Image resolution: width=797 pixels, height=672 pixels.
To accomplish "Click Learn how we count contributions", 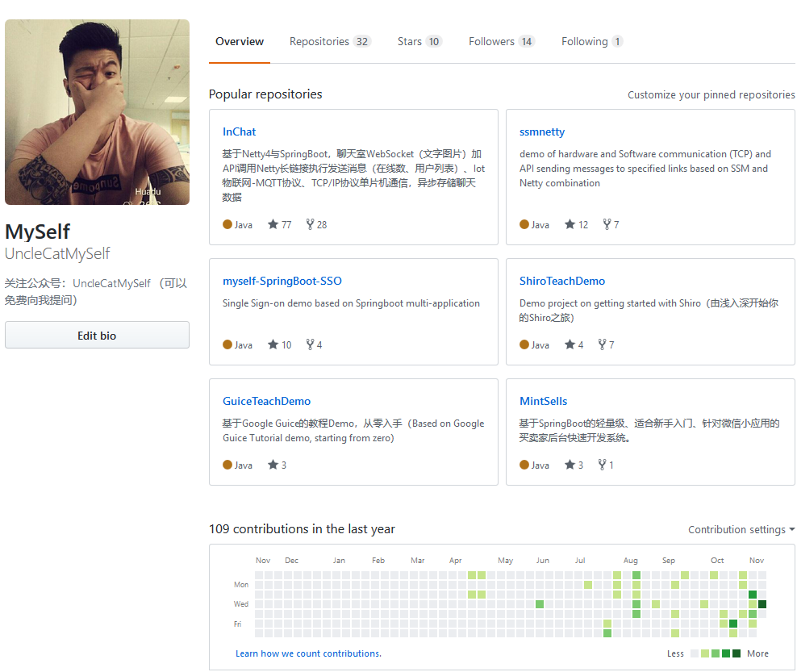I will [308, 653].
